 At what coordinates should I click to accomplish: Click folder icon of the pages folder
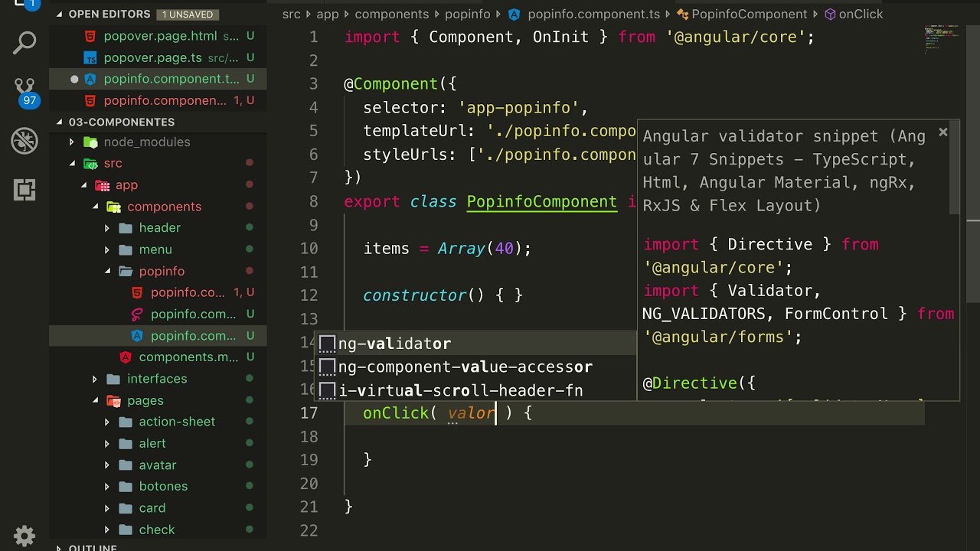click(113, 400)
